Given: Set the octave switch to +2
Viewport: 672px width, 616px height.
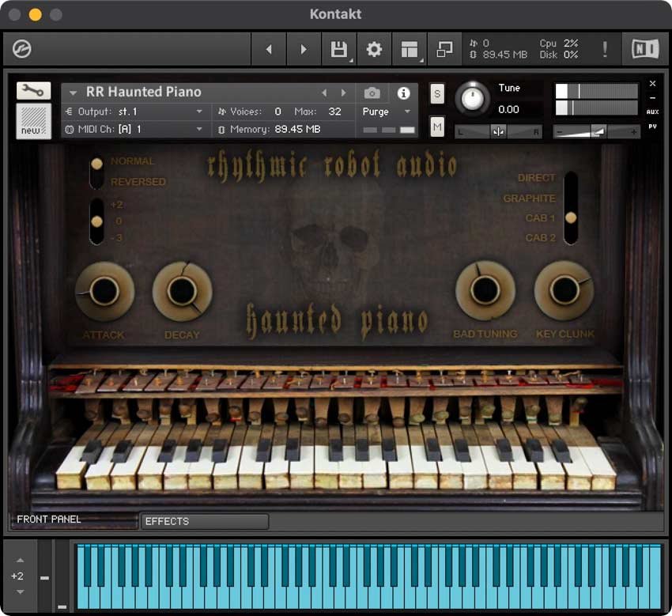Looking at the screenshot, I should [x=117, y=205].
